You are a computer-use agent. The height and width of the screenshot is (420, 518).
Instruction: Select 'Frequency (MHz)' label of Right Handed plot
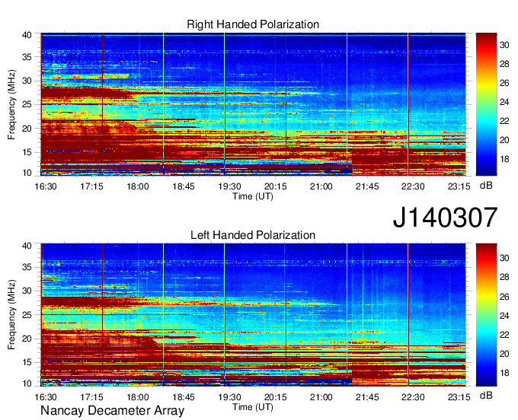pos(11,104)
